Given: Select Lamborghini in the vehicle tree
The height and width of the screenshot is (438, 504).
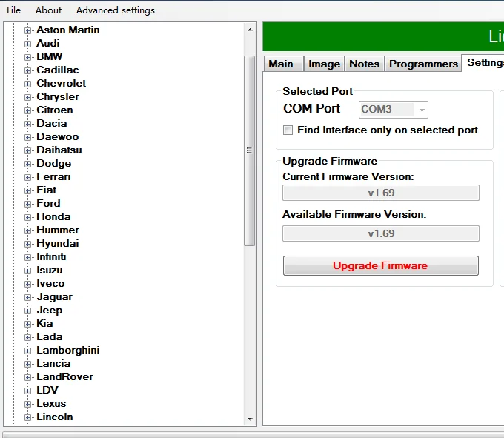Looking at the screenshot, I should pos(68,351).
